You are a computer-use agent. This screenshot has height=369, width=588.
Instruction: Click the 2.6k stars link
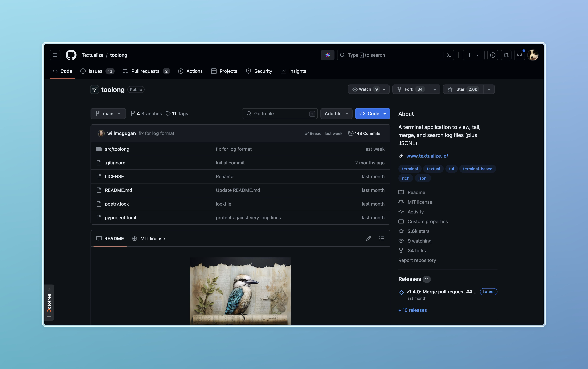coord(418,231)
